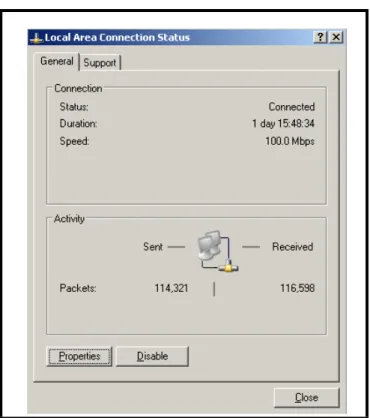
Task: Click the Received label
Action: 292,247
